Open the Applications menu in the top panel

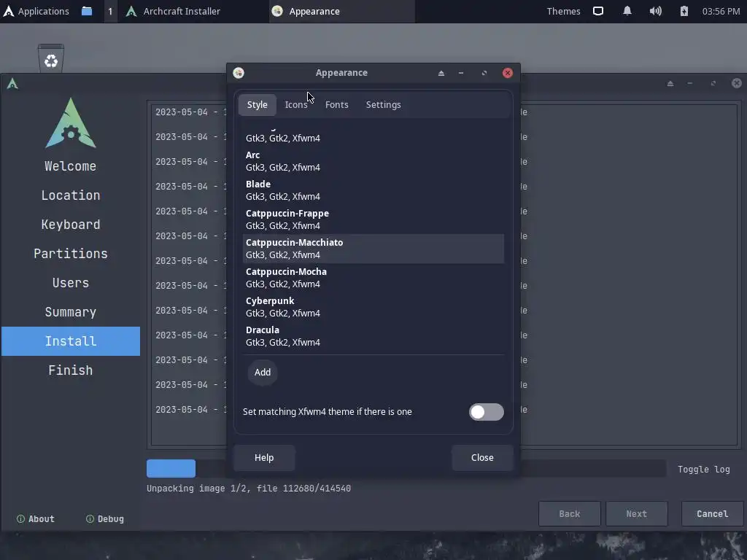(x=36, y=11)
